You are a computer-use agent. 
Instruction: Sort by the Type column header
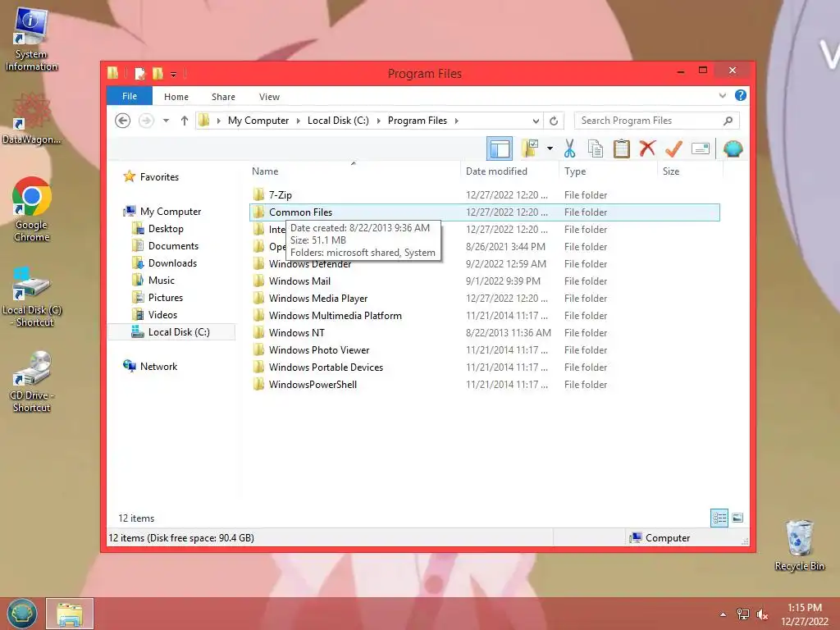pyautogui.click(x=608, y=171)
